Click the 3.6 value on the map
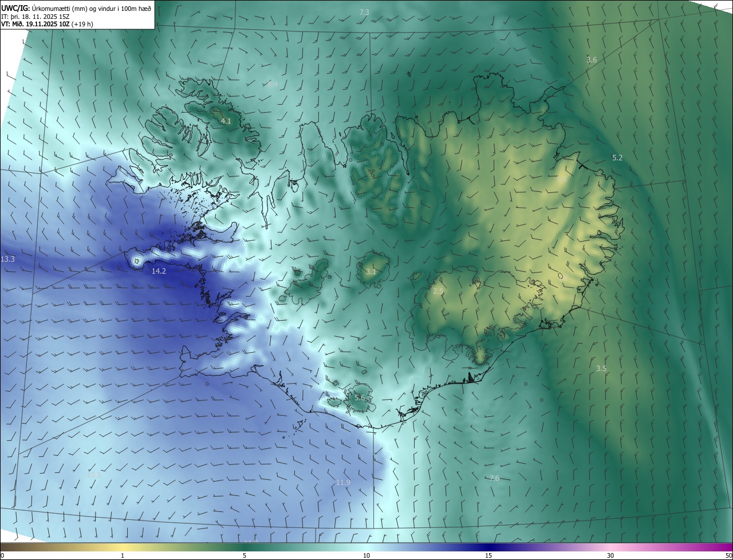Viewport: 733px width, 560px height. pyautogui.click(x=592, y=60)
